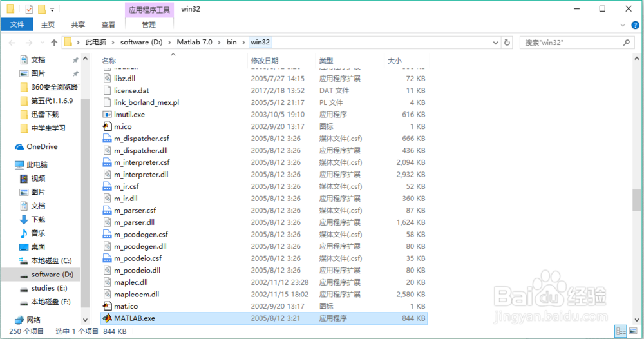Switch to the 管理 ribbon tab
Image resolution: width=644 pixels, height=339 pixels.
click(149, 24)
